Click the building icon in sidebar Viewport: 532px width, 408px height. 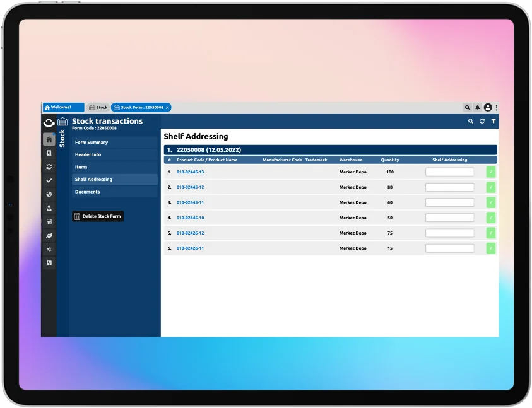click(x=49, y=153)
